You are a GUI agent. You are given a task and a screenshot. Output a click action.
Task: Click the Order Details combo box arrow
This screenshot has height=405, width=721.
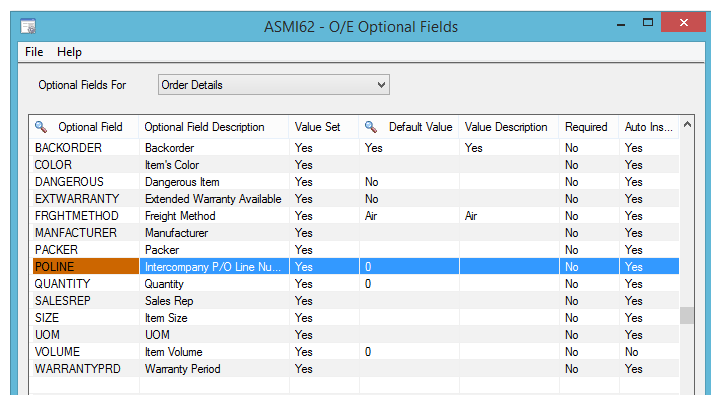click(381, 85)
